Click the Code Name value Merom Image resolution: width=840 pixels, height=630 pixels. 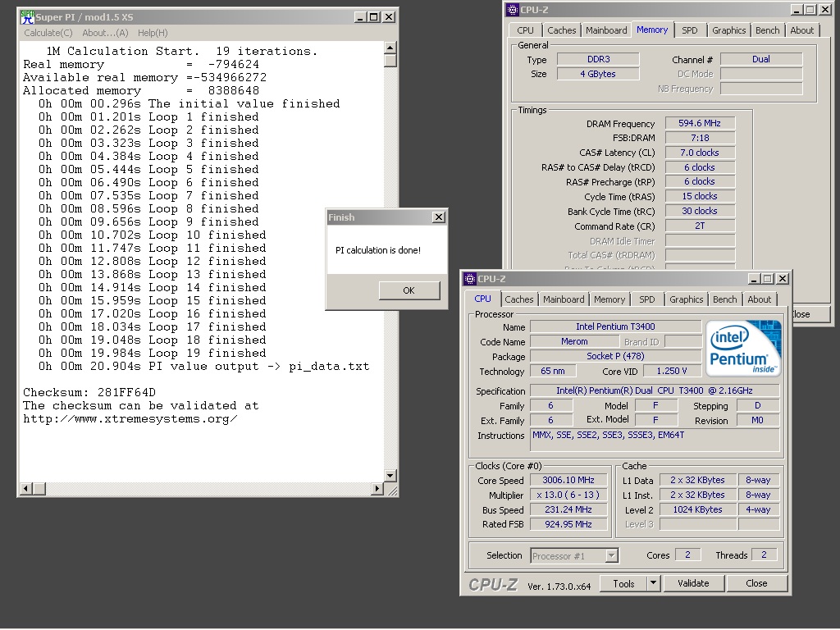(574, 341)
